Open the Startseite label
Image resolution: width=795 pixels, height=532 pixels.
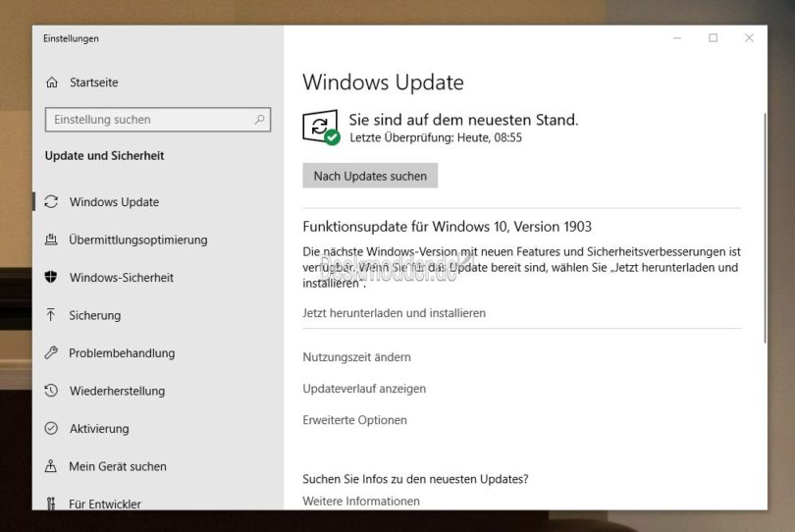94,82
